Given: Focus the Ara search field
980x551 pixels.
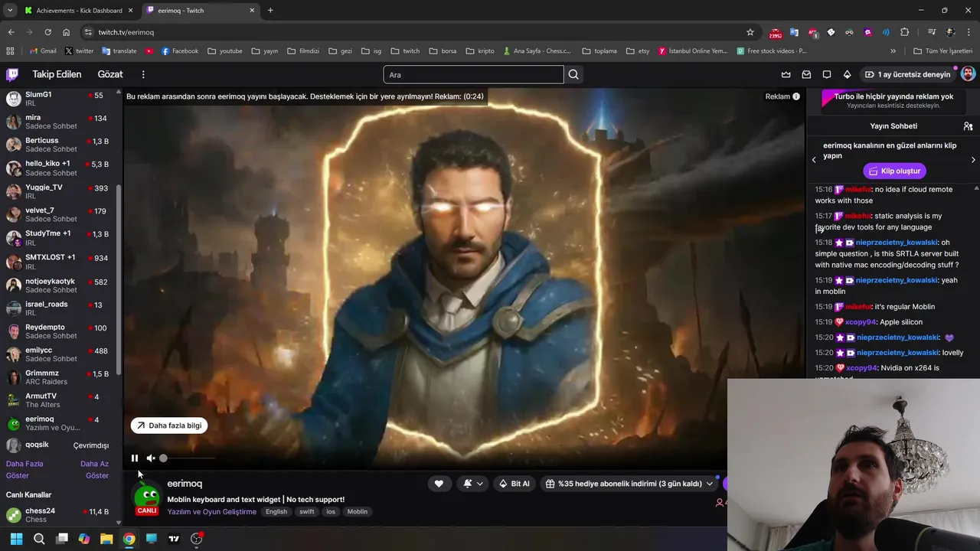Looking at the screenshot, I should click(x=473, y=74).
